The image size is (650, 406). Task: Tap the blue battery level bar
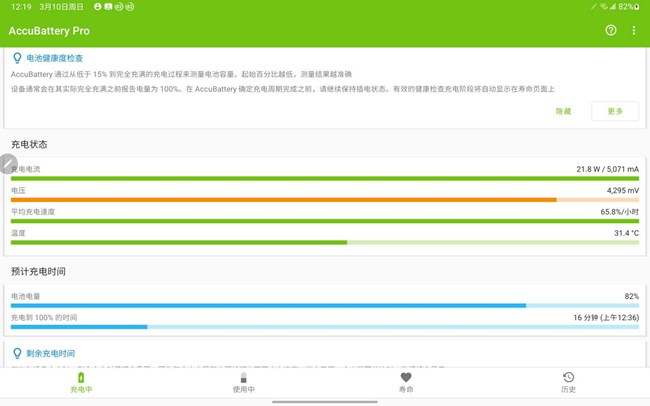[325, 306]
